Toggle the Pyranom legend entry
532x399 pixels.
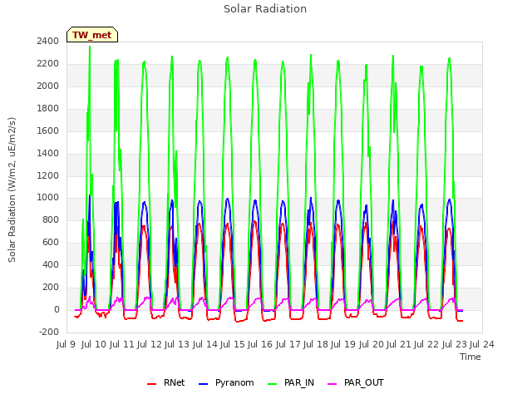tap(226, 382)
